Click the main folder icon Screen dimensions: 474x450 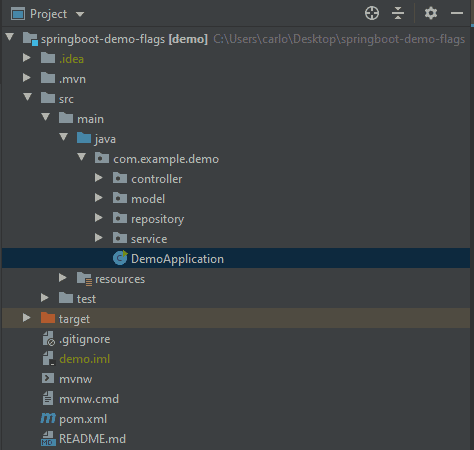click(66, 118)
